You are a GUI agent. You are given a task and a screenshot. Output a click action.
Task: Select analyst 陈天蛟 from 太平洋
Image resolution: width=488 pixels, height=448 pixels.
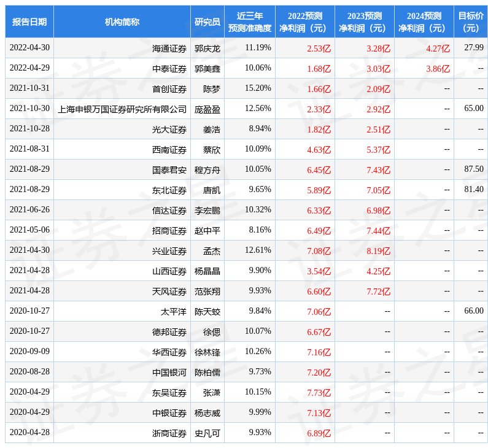click(207, 311)
